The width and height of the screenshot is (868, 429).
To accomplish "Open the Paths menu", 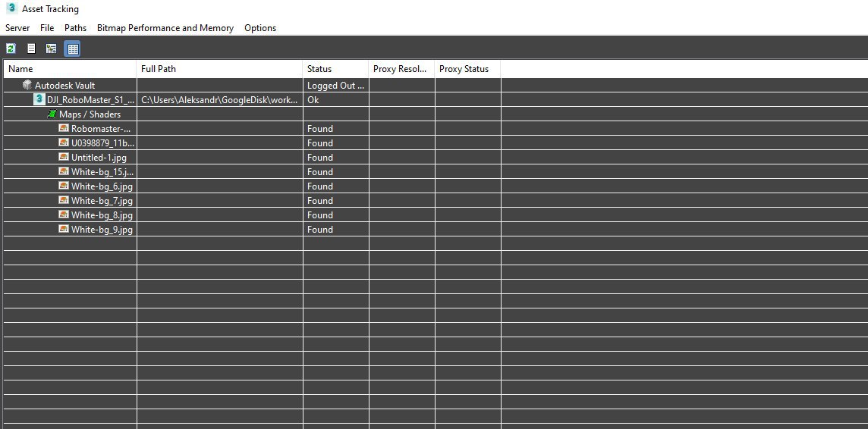I will pyautogui.click(x=75, y=27).
